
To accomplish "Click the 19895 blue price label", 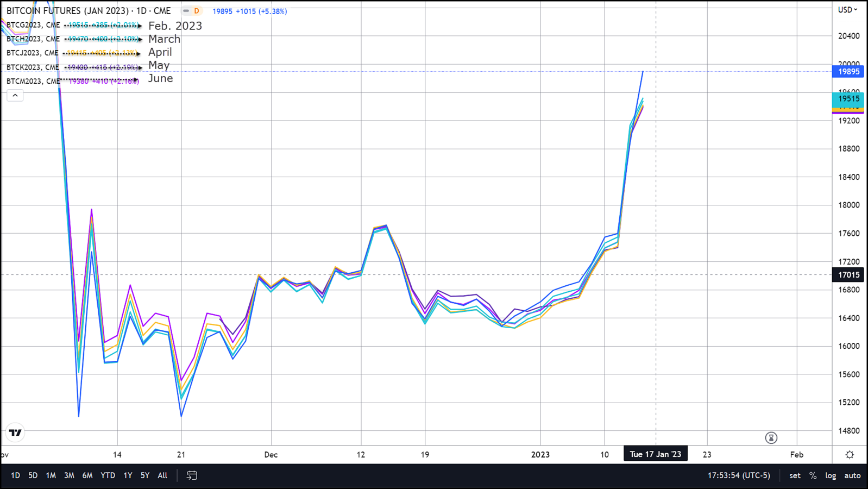I will click(848, 72).
